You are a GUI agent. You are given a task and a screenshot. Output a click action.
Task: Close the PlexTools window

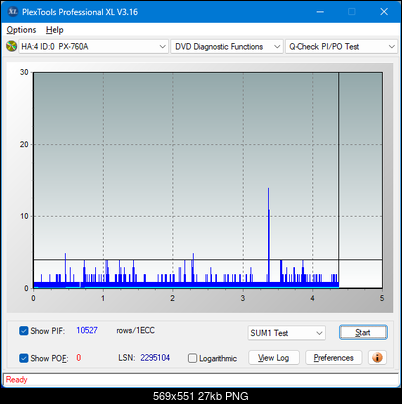click(384, 12)
